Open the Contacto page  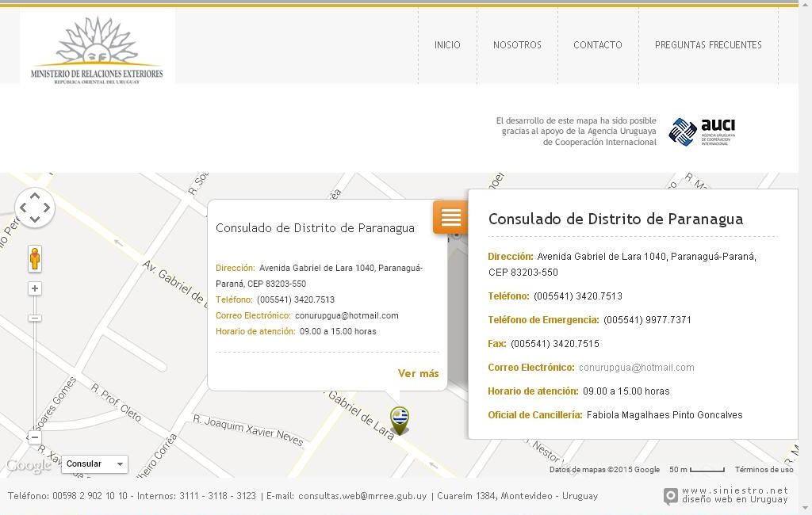point(598,45)
